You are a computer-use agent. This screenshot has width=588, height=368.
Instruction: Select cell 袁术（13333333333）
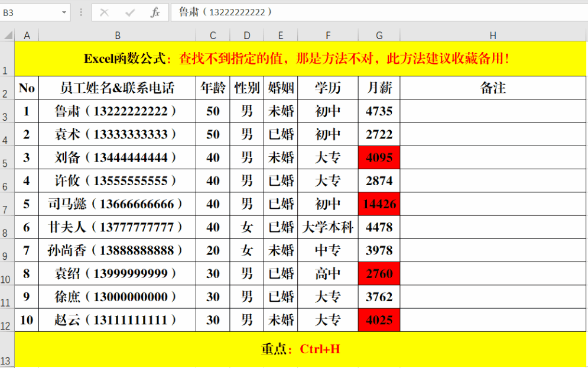click(118, 134)
